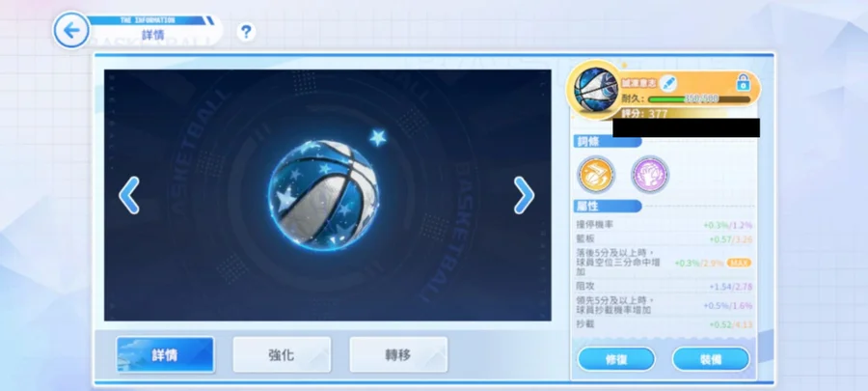
Task: Switch to the 強化 tab
Action: 282,354
